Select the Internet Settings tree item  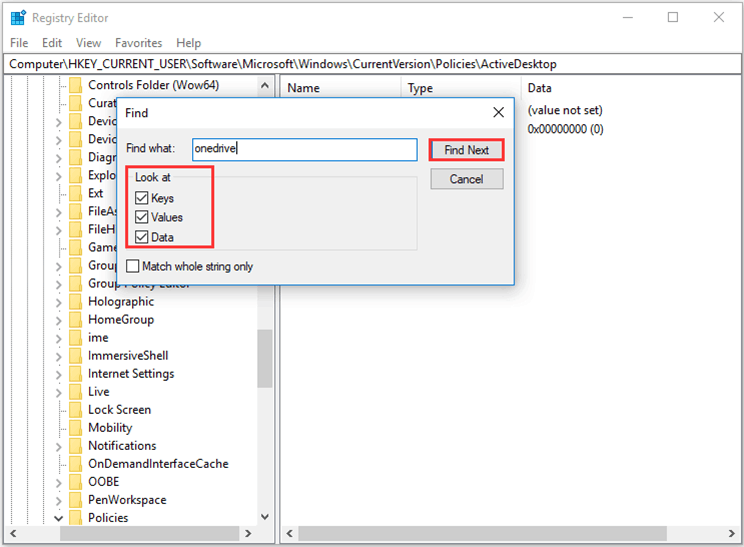coord(131,374)
